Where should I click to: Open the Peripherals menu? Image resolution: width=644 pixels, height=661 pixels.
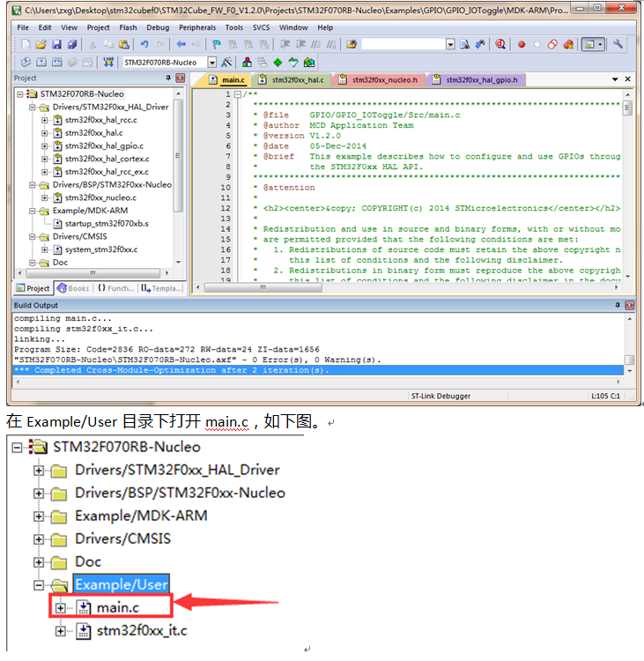(x=197, y=27)
